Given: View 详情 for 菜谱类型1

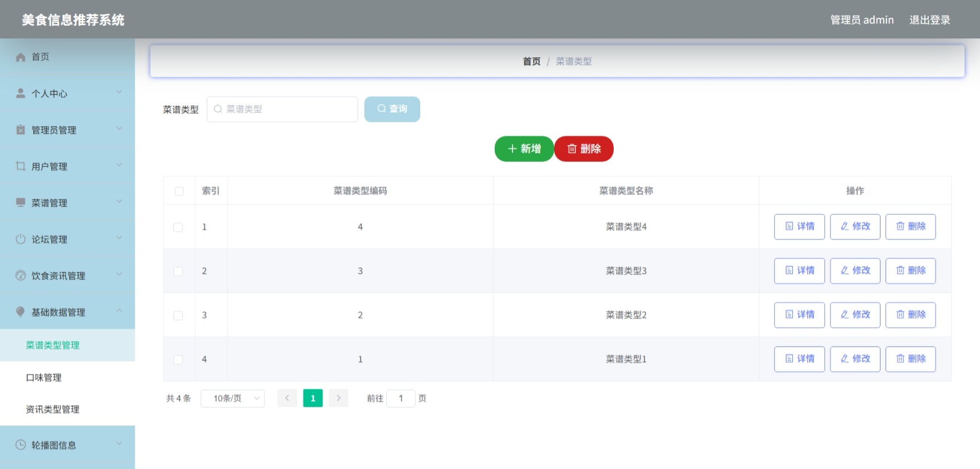Looking at the screenshot, I should coord(799,359).
